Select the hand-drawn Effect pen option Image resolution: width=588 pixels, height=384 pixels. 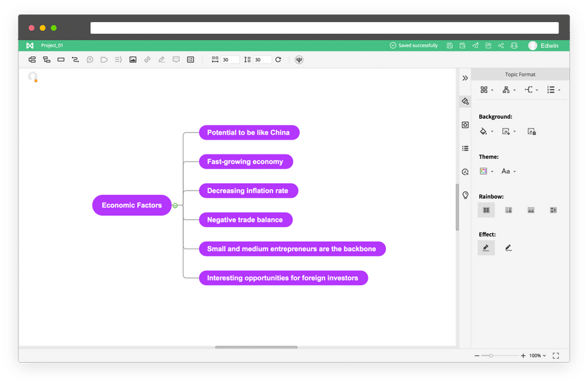[x=508, y=248]
